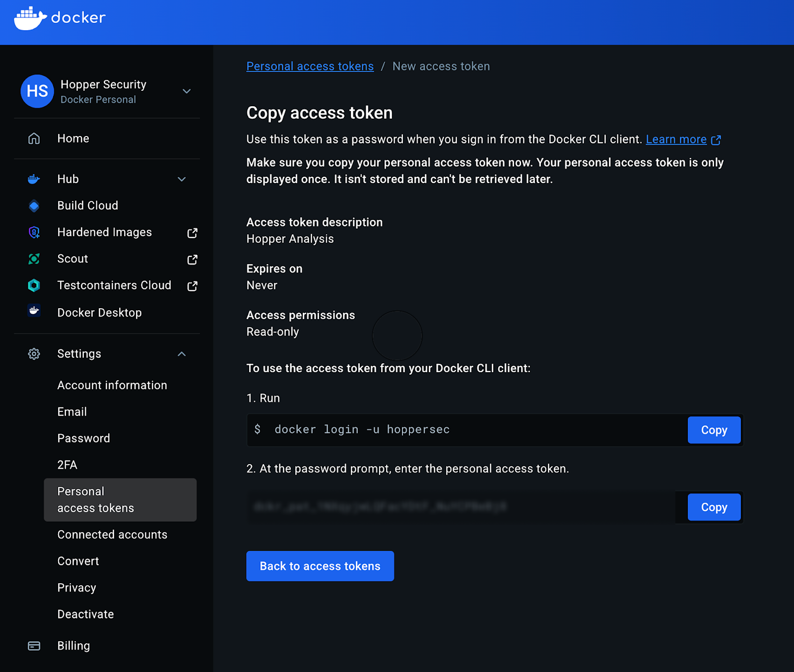The image size is (794, 672).
Task: Open Hardened Images in the sidebar
Action: pyautogui.click(x=105, y=232)
